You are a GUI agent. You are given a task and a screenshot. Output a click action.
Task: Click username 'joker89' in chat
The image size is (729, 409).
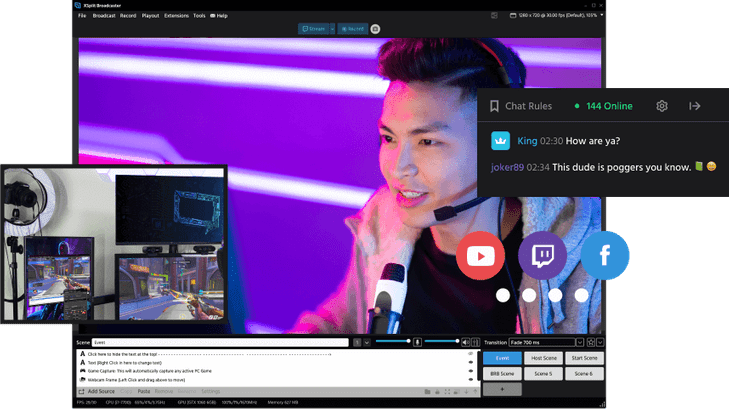[507, 167]
